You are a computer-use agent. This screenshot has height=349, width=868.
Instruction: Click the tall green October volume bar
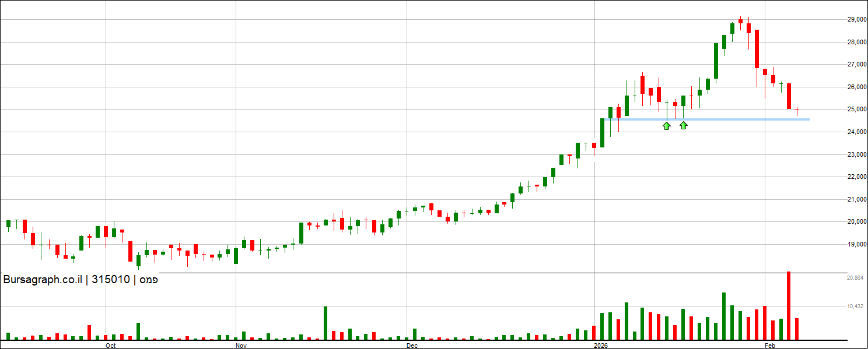[138, 332]
